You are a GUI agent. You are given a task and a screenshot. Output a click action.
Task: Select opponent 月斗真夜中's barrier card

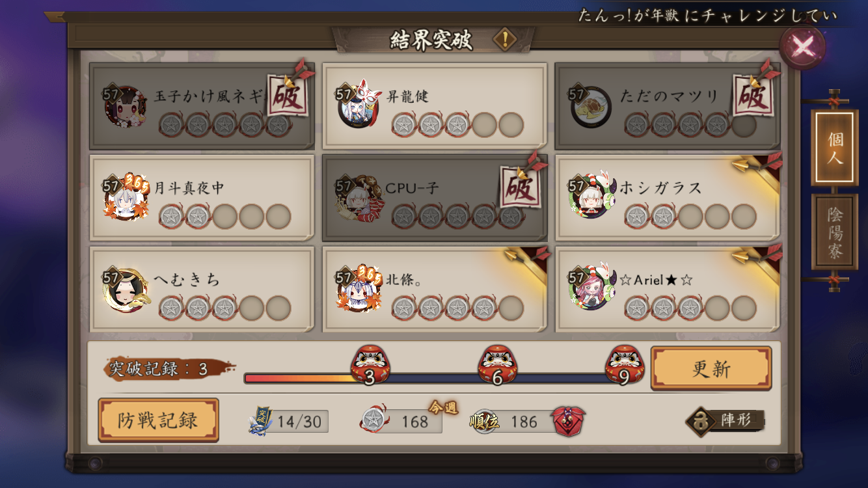coord(202,198)
